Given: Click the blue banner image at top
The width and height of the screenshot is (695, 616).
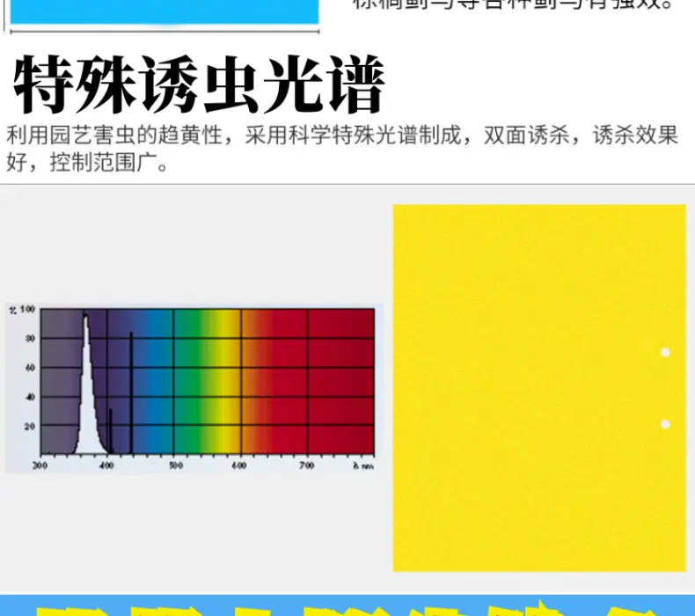Looking at the screenshot, I should (165, 11).
